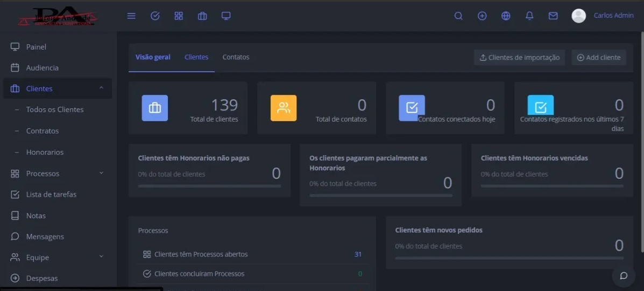Open notifications bell icon
Screen dimensions: 644x291
529,16
